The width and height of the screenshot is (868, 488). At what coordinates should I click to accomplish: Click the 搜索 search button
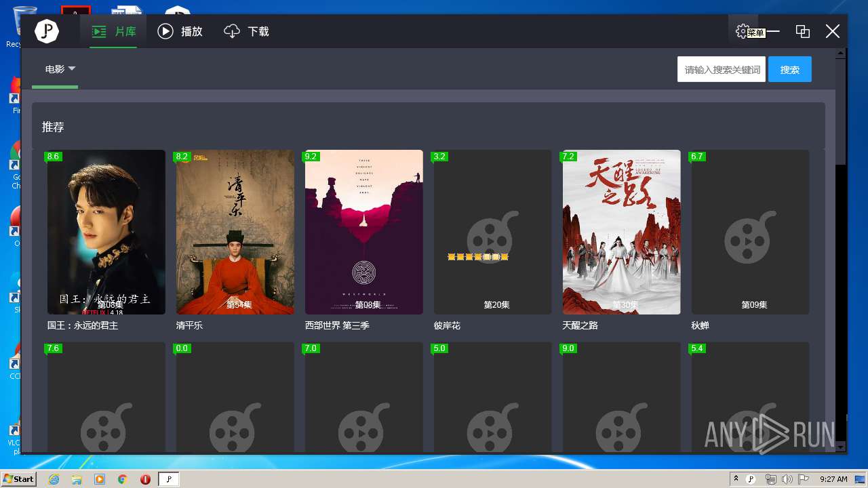coord(790,69)
